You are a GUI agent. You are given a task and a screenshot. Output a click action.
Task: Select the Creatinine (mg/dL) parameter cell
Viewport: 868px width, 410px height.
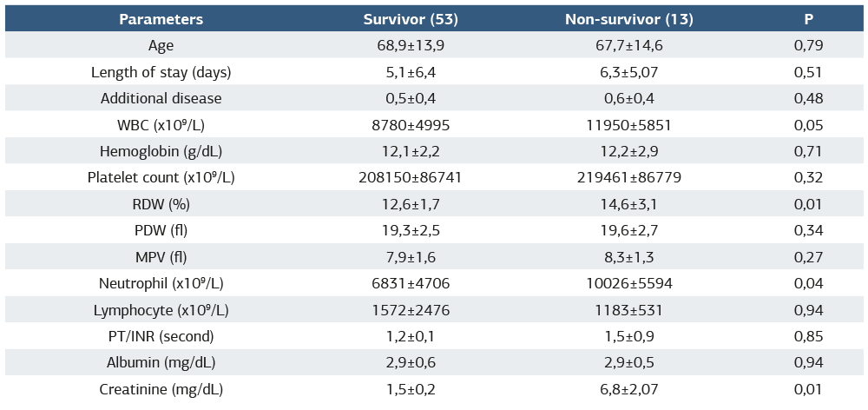(161, 390)
